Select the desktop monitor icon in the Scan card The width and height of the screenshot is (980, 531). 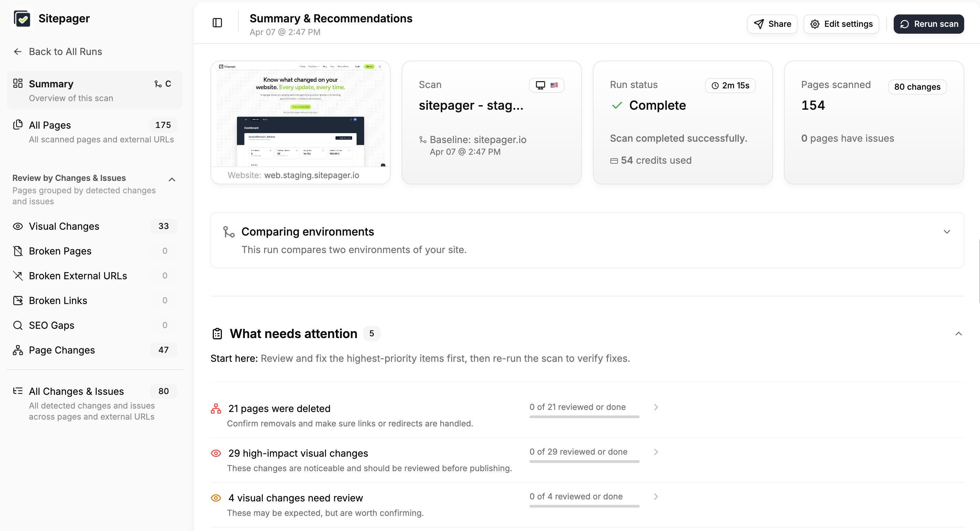click(x=540, y=85)
